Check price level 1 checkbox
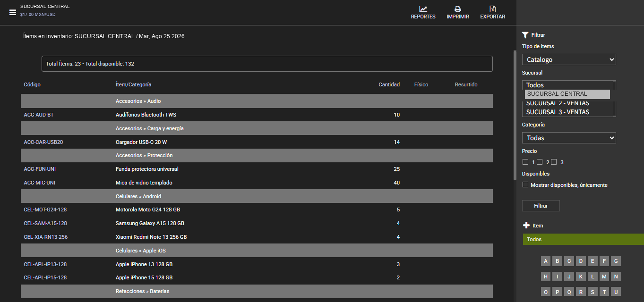644x302 pixels. (x=525, y=162)
